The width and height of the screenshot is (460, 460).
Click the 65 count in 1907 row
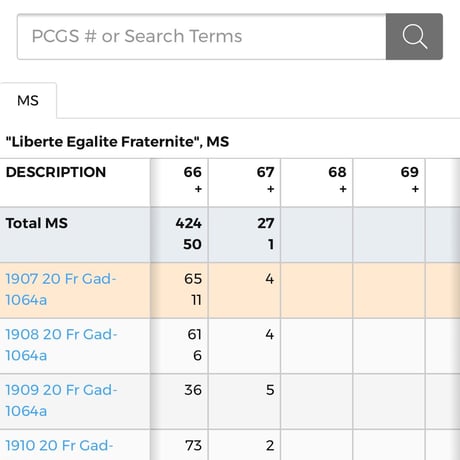[193, 279]
